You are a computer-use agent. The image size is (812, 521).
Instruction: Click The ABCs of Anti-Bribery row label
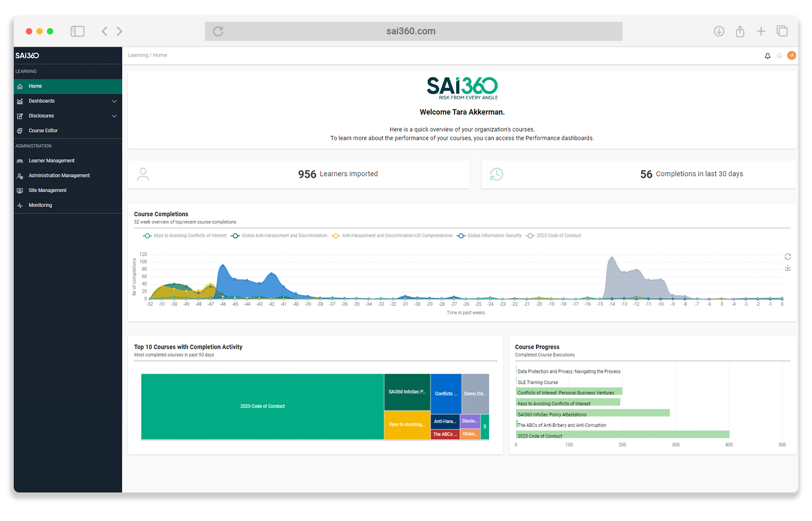click(x=562, y=425)
